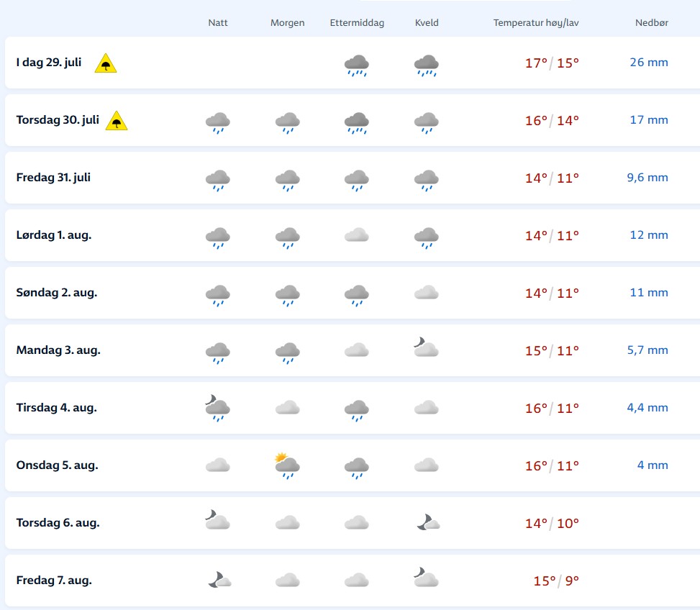
Task: Click the 15°/9° temperature for Fredag 7. aug.
Action: tap(556, 581)
